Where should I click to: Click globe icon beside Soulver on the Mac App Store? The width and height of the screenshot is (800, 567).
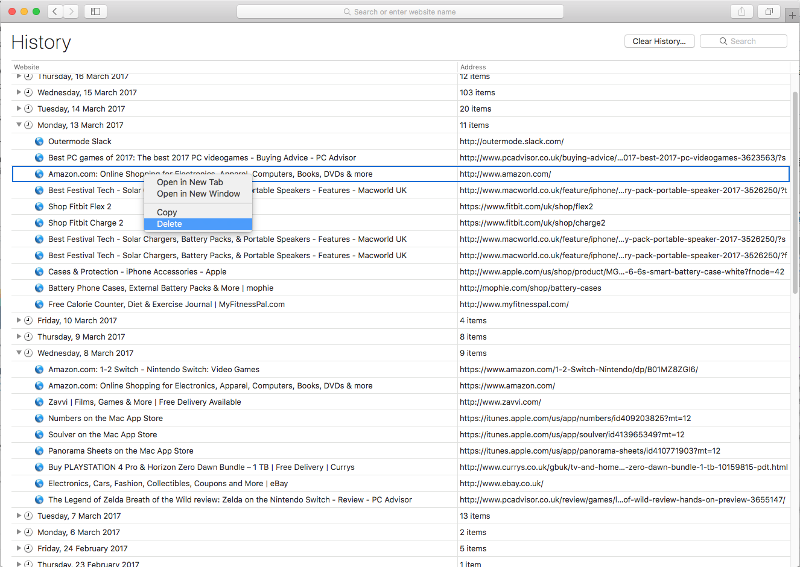coord(39,435)
